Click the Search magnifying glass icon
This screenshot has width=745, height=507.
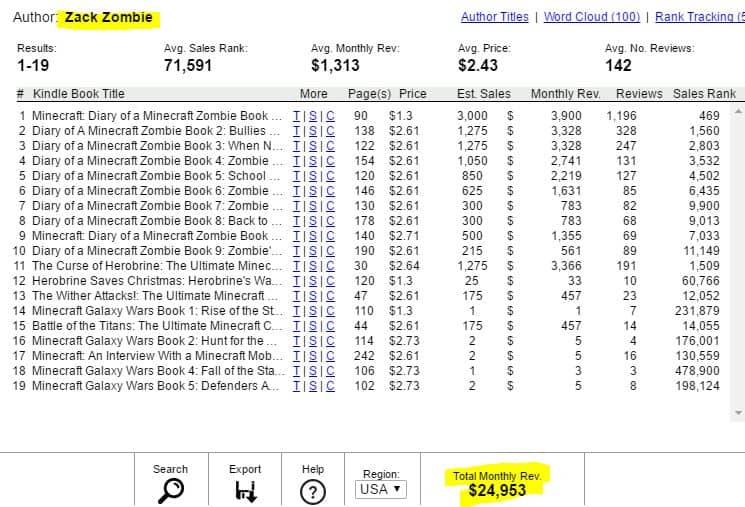coord(171,491)
